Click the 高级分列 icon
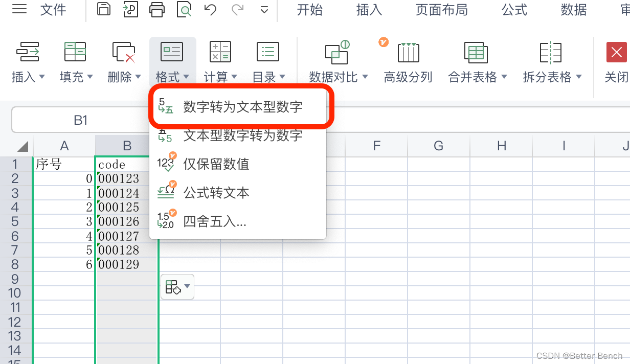Image resolution: width=630 pixels, height=364 pixels. click(x=408, y=52)
